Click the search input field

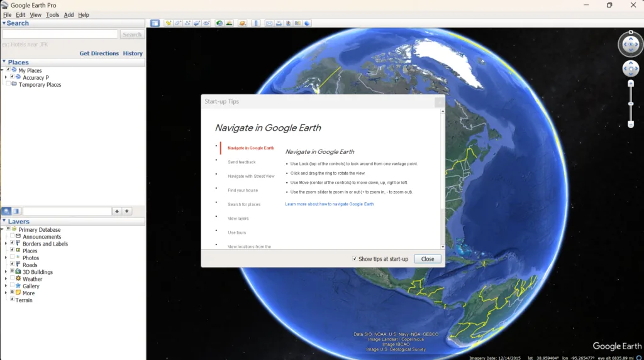tap(60, 35)
